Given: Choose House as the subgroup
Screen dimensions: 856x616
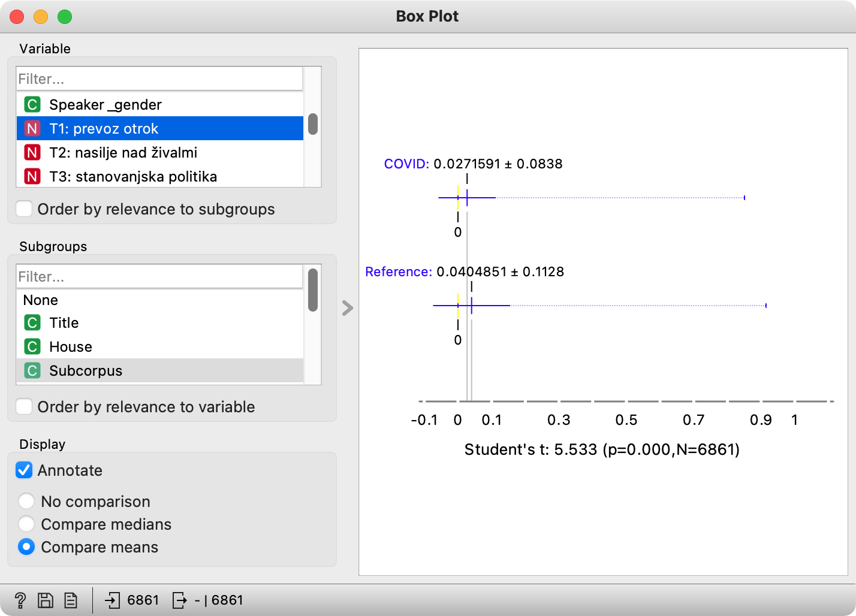Looking at the screenshot, I should 70,347.
